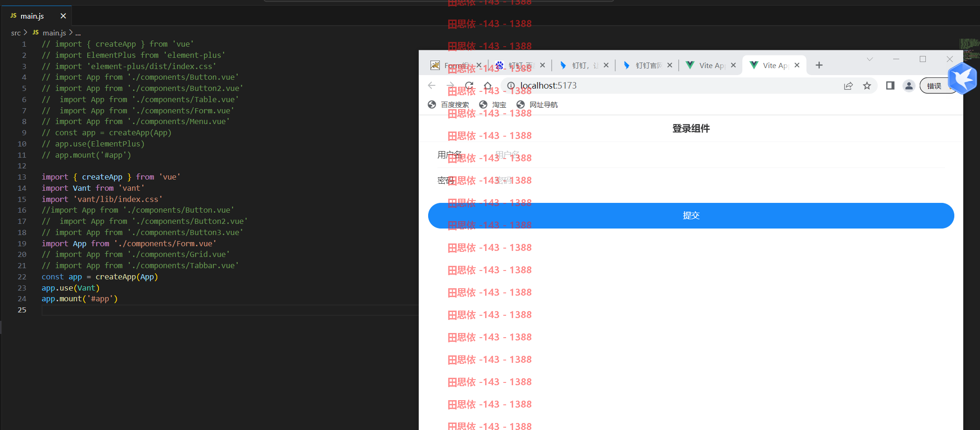980x430 pixels.
Task: Close the main.js editor tab
Action: click(x=63, y=16)
